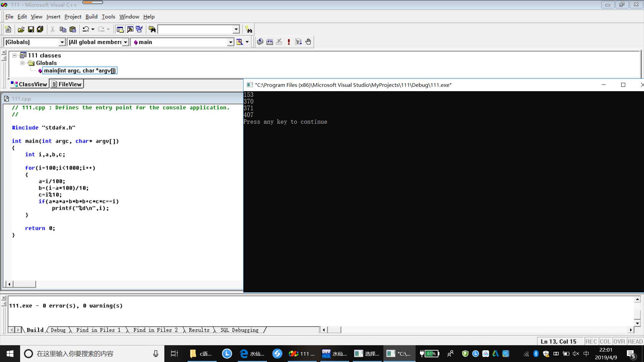The width and height of the screenshot is (644, 362).
Task: Open the WizardBar actions dropdown arrow
Action: [x=247, y=42]
